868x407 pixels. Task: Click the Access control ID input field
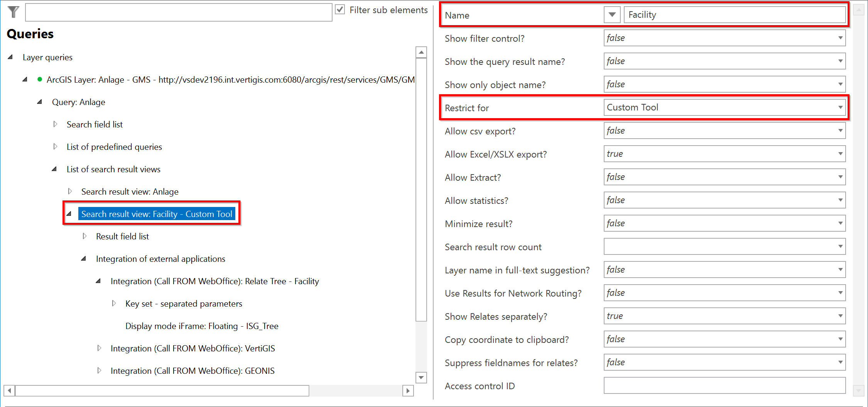(x=724, y=386)
